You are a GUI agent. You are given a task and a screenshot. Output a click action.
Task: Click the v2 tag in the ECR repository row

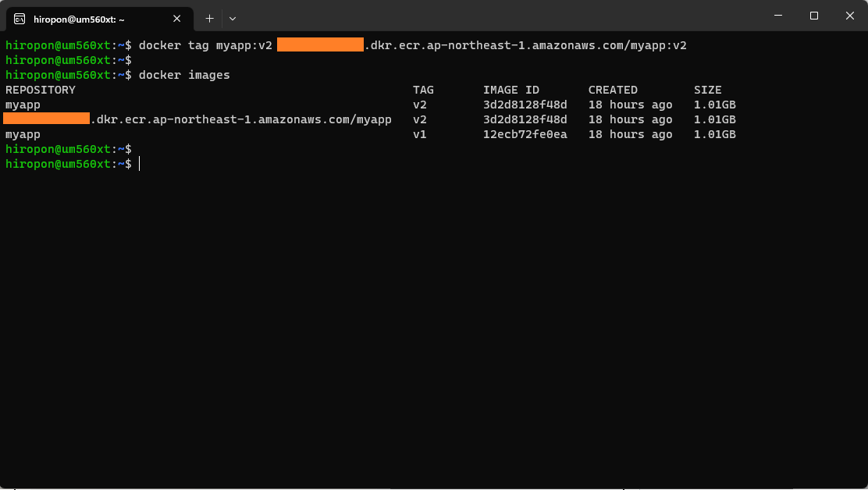click(x=420, y=119)
